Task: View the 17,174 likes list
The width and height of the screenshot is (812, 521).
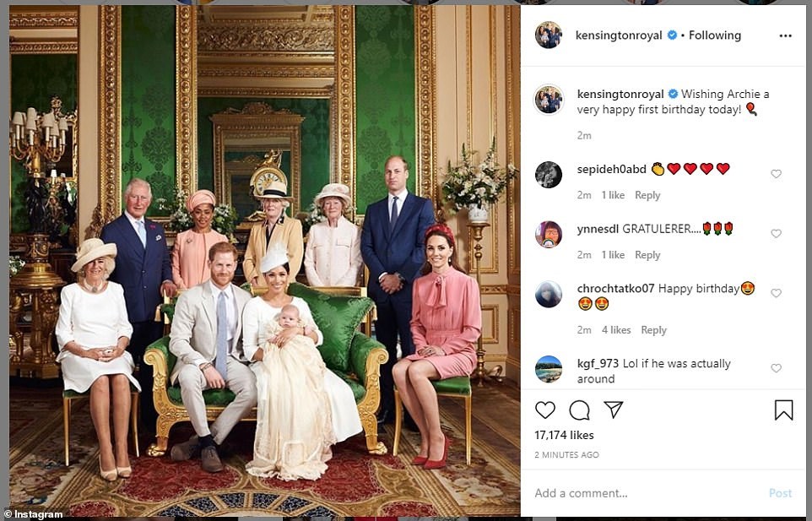Action: point(564,435)
